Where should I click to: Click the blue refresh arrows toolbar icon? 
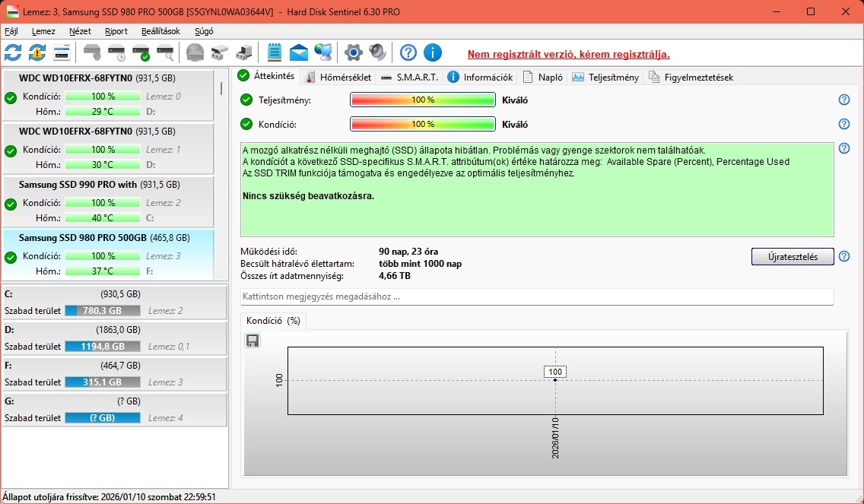pos(13,53)
